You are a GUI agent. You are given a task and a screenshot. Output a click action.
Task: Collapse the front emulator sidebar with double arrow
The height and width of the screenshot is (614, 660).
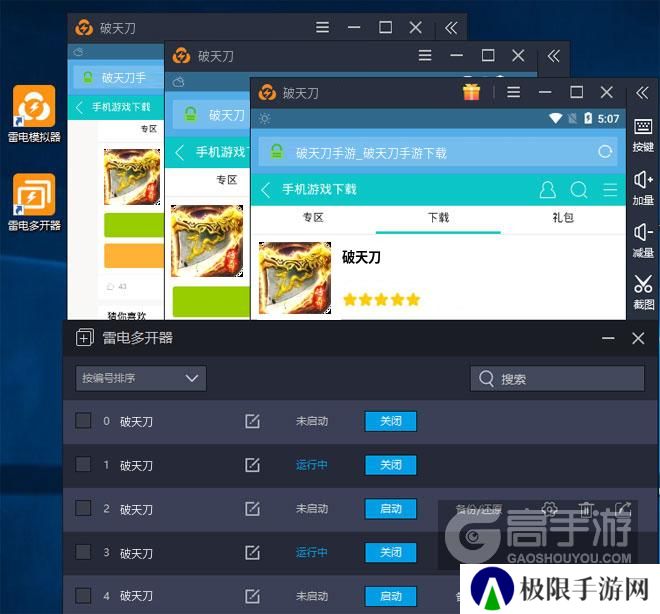(x=642, y=92)
